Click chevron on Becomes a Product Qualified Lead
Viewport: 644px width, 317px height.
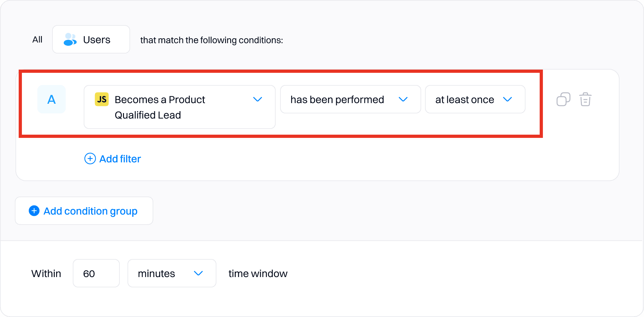pyautogui.click(x=258, y=99)
